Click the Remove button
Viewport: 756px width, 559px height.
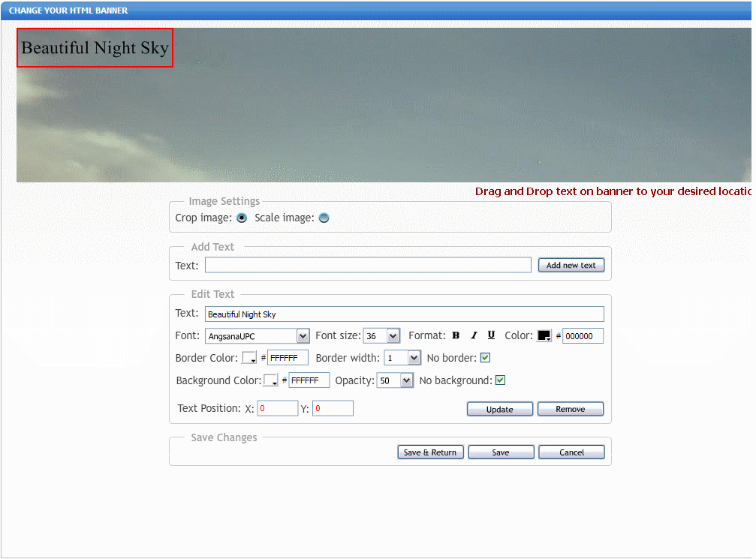pos(570,409)
